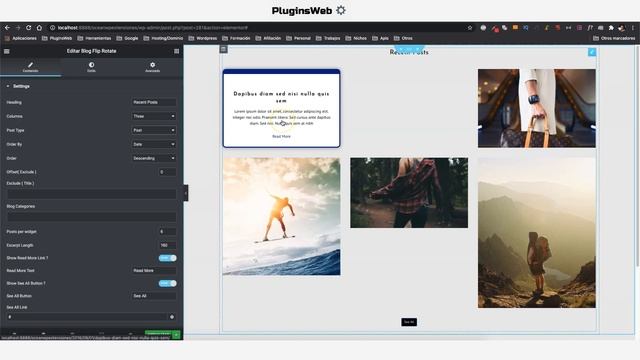Open the Chrome profile avatar
This screenshot has height=360, width=640.
click(622, 28)
